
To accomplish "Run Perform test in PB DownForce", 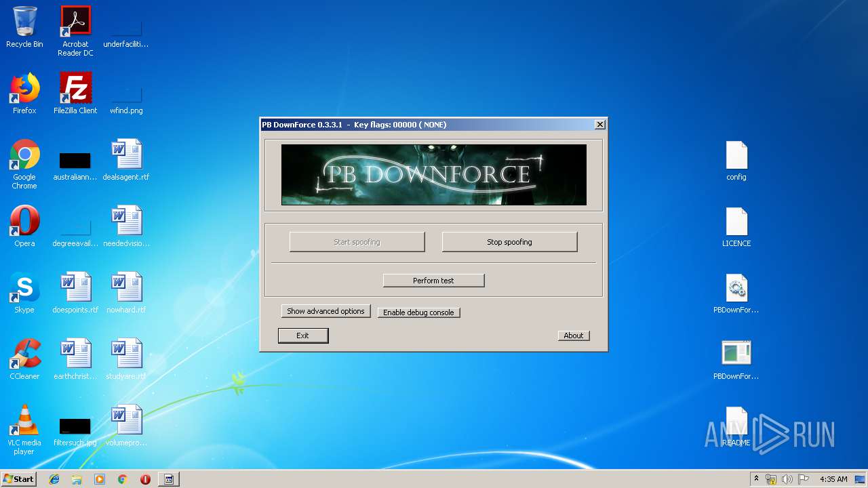I will point(433,281).
